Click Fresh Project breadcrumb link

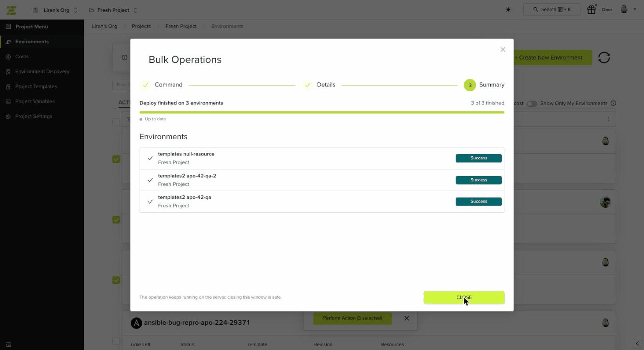coord(181,26)
